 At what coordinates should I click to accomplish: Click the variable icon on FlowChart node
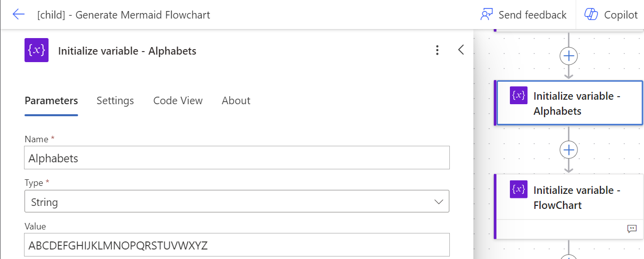pos(519,189)
